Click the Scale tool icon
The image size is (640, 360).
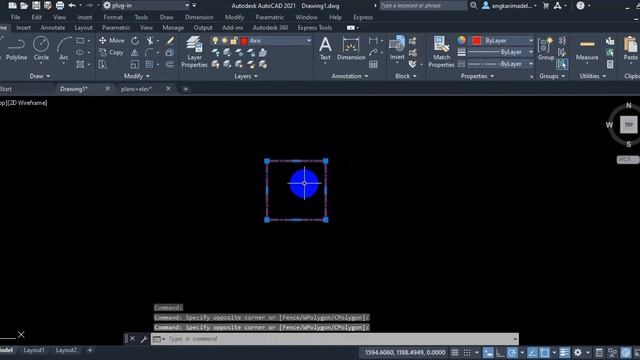(135, 64)
